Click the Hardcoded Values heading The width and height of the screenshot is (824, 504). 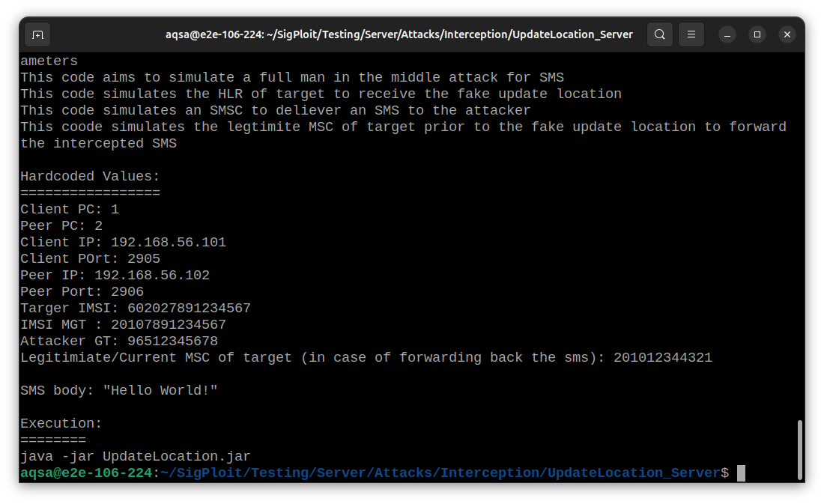click(89, 176)
